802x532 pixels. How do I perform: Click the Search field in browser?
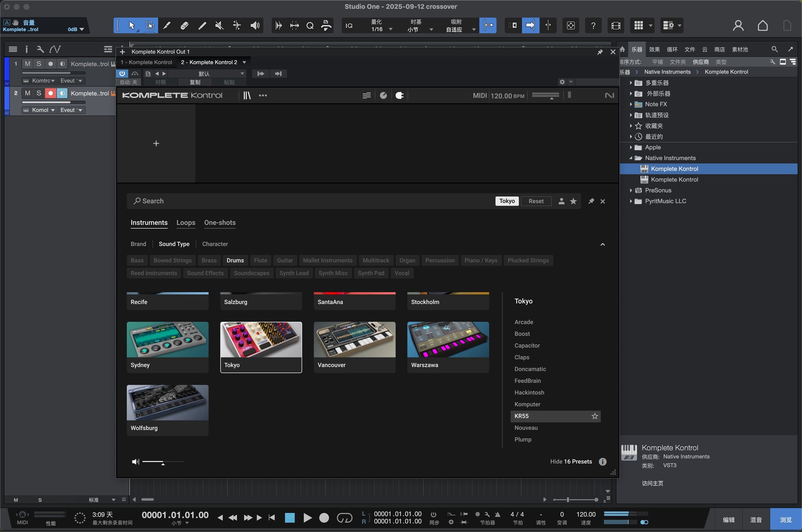coord(311,201)
